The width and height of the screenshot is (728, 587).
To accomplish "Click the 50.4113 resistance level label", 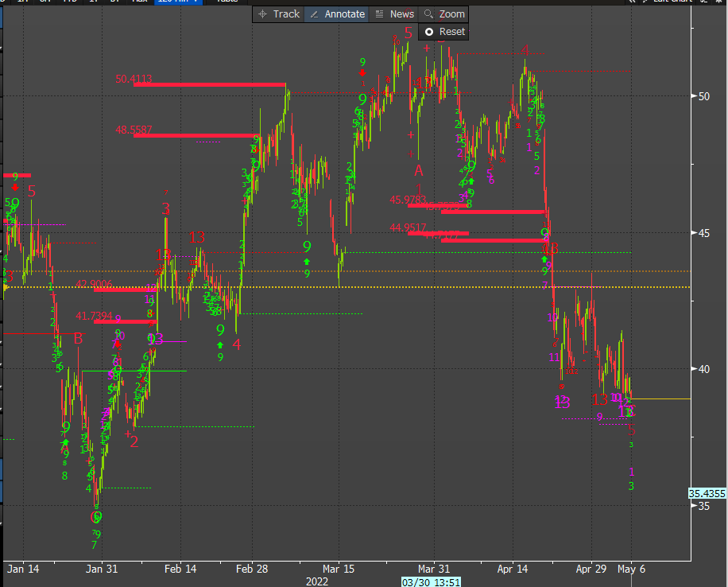I will (x=134, y=79).
